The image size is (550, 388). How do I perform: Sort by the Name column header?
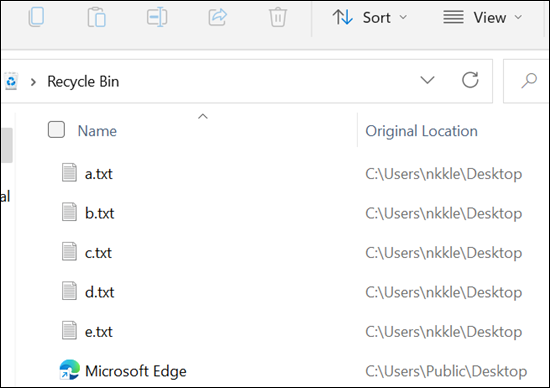point(97,131)
